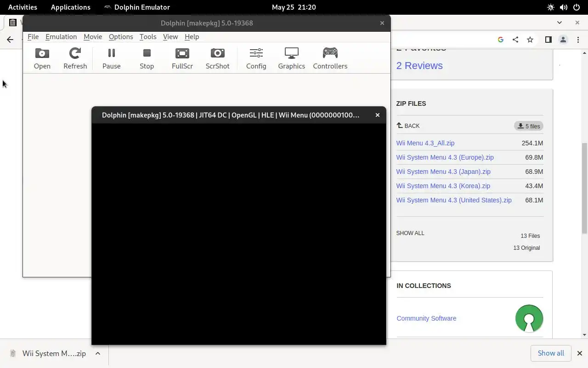The image size is (588, 368).
Task: Click SHOW ALL files link
Action: (410, 233)
